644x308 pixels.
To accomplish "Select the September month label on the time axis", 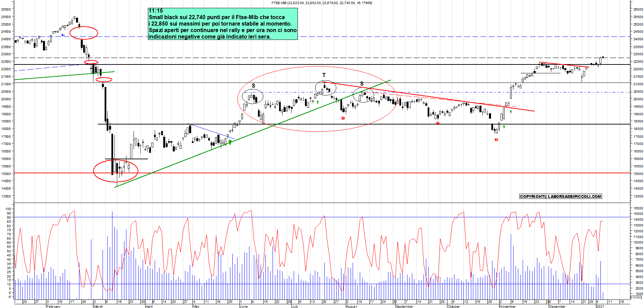I will (404, 306).
